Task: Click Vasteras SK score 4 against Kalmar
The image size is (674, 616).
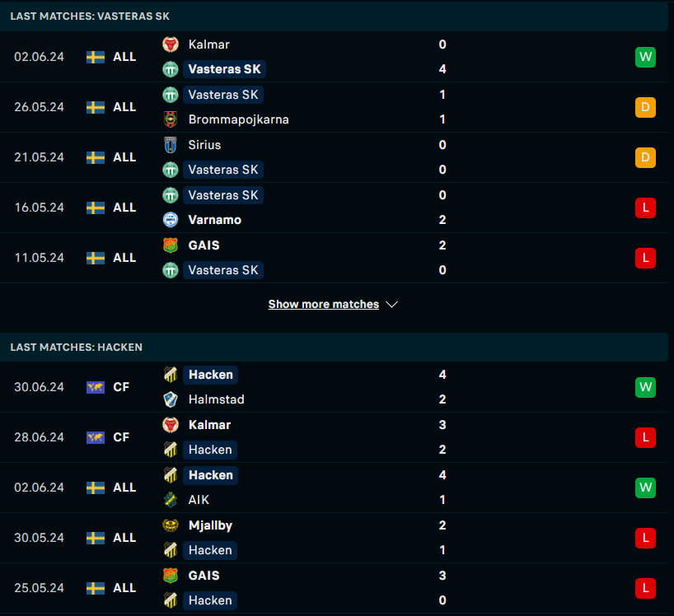Action: coord(442,69)
